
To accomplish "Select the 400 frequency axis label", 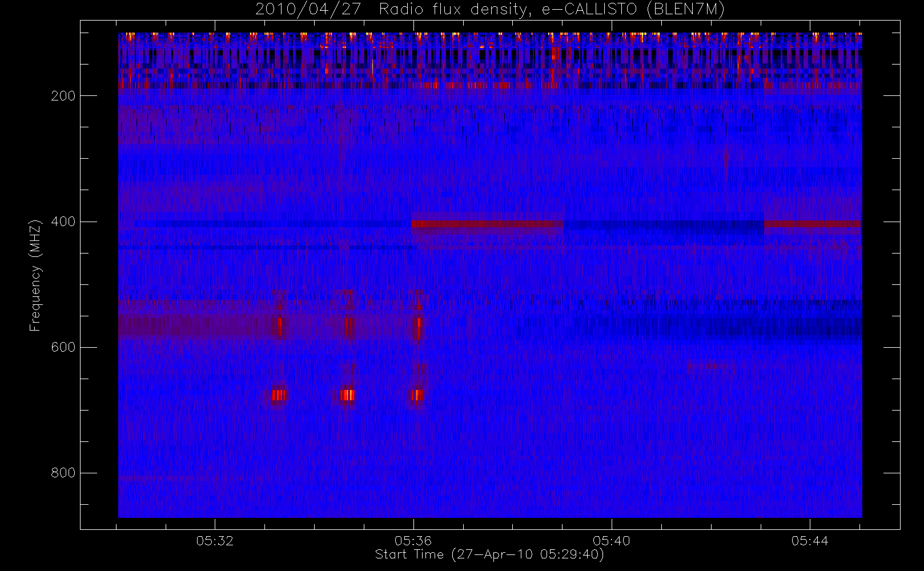I will click(x=63, y=222).
